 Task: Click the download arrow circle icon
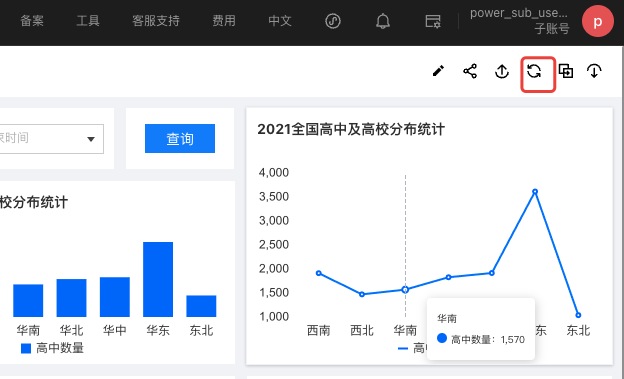pos(594,71)
